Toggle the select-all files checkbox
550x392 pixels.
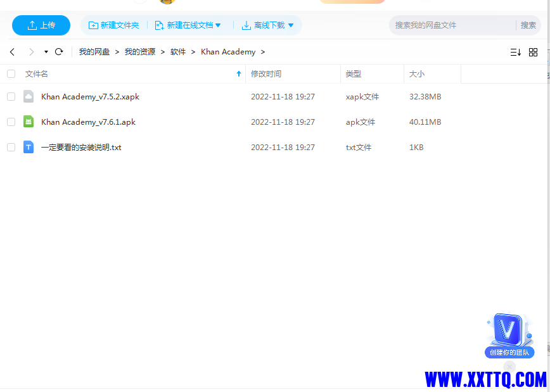tap(11, 74)
